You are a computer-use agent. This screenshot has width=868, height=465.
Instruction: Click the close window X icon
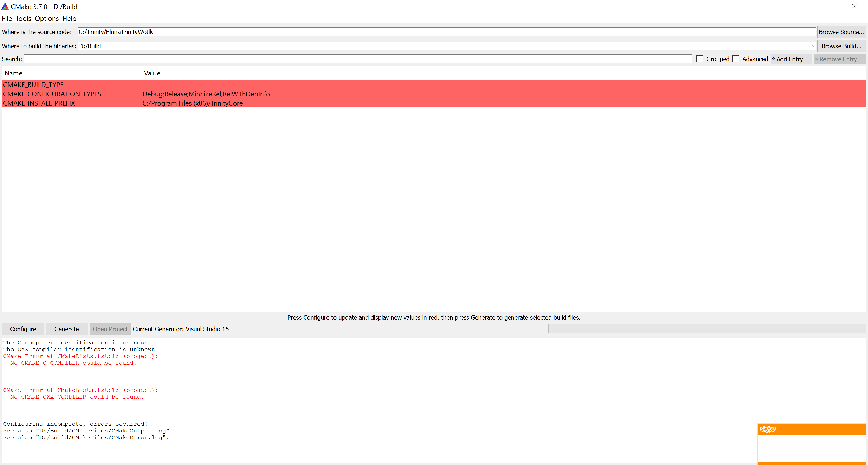[x=854, y=6]
